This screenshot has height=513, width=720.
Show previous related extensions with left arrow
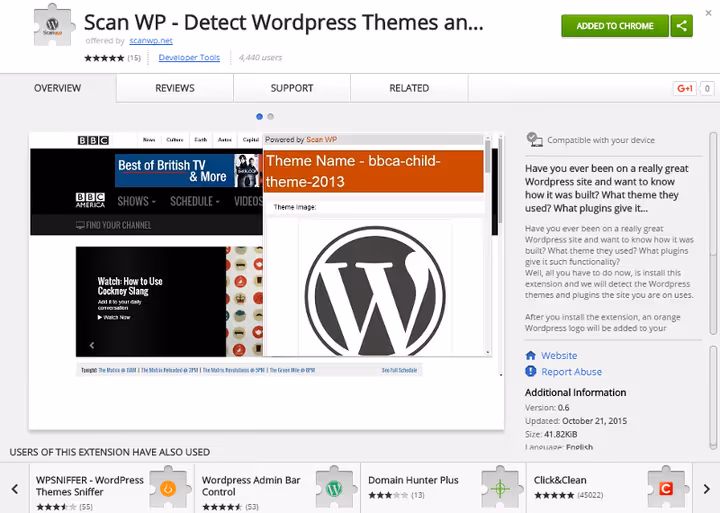(15, 489)
